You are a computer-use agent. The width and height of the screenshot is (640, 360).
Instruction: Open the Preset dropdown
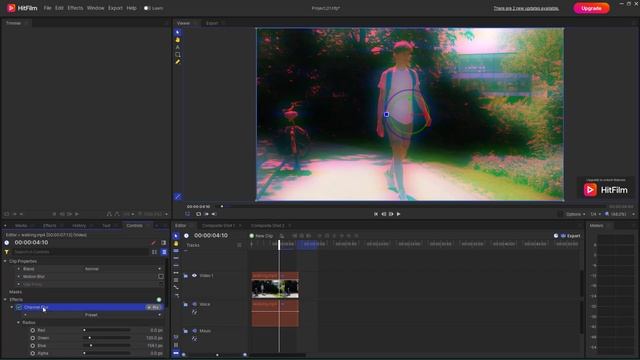coord(122,315)
